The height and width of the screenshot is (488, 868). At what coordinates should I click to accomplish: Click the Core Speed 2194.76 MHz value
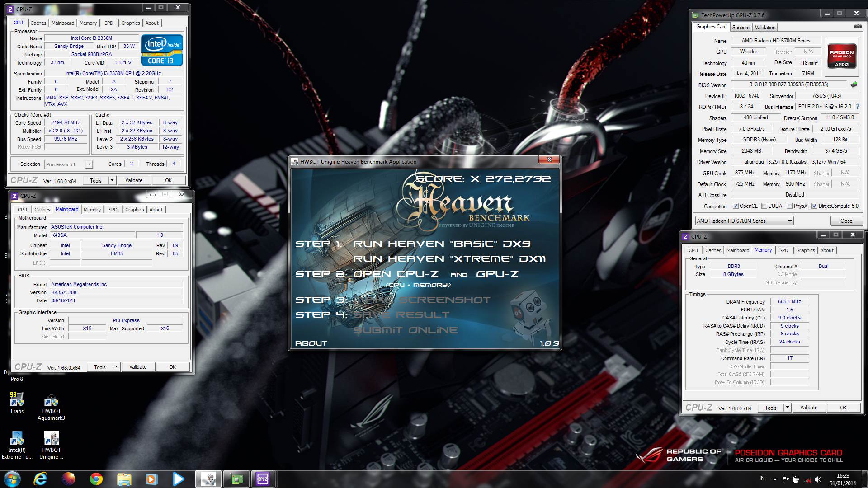[x=66, y=122]
